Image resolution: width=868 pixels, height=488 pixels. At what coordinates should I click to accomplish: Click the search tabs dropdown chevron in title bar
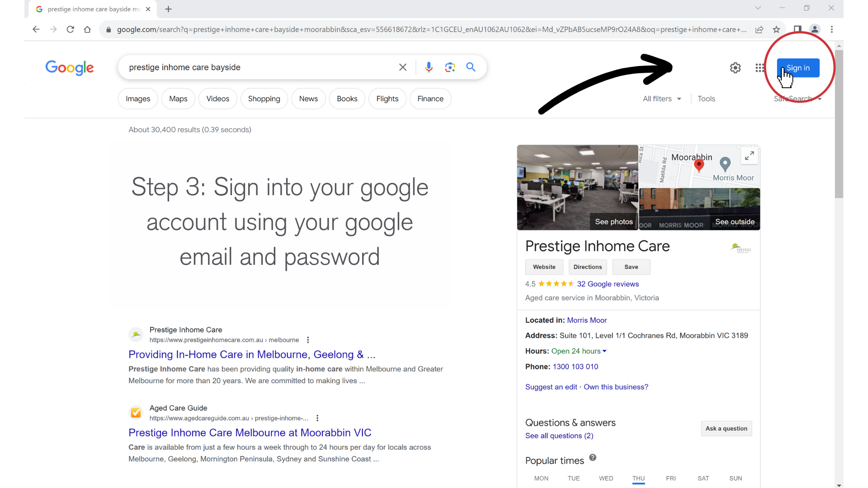(x=758, y=8)
